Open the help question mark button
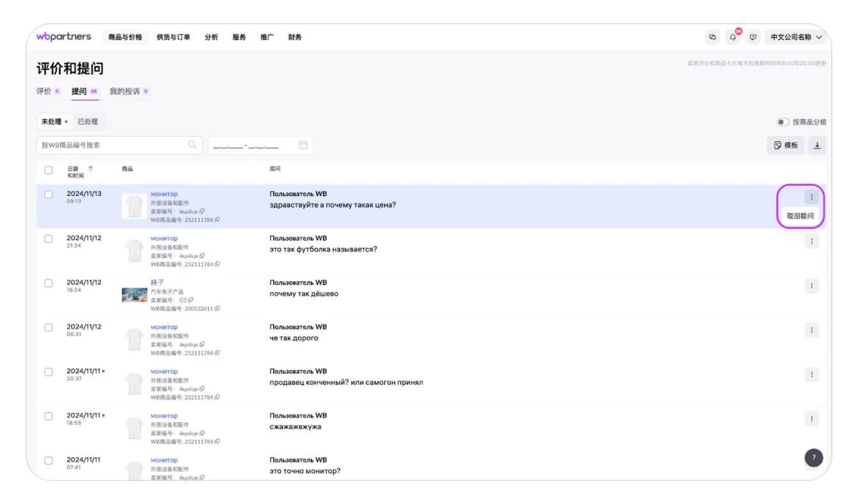The height and width of the screenshot is (504, 858). [813, 457]
